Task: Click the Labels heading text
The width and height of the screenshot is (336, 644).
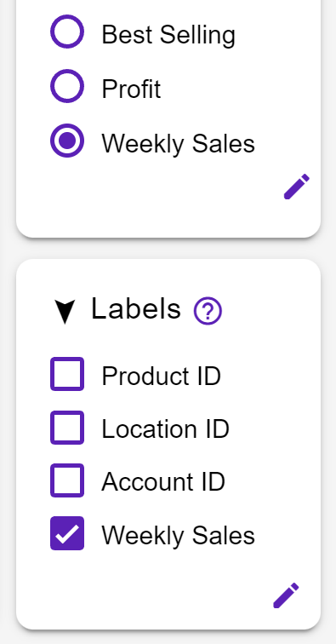Action: coord(136,309)
